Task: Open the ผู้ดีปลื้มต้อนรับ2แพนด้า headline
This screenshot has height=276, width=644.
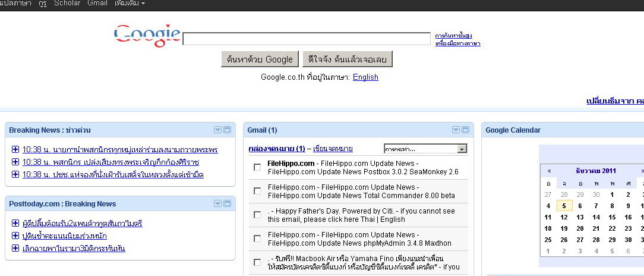Action: pos(82,224)
